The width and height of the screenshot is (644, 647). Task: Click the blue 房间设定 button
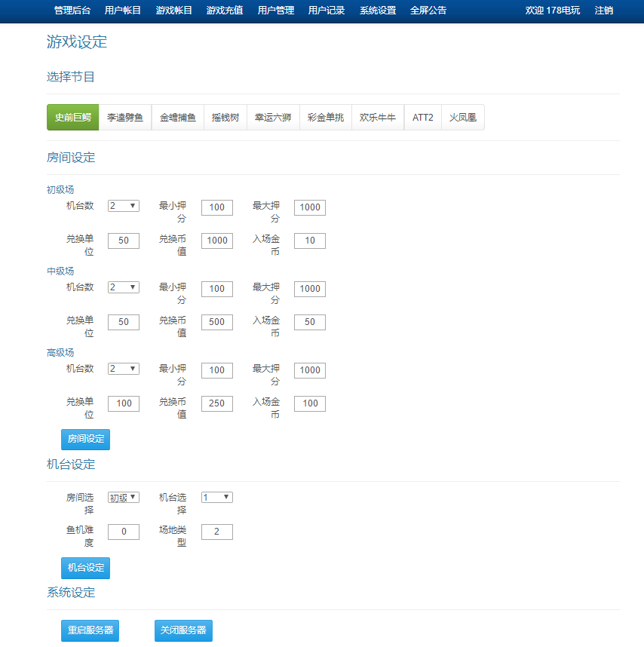84,439
